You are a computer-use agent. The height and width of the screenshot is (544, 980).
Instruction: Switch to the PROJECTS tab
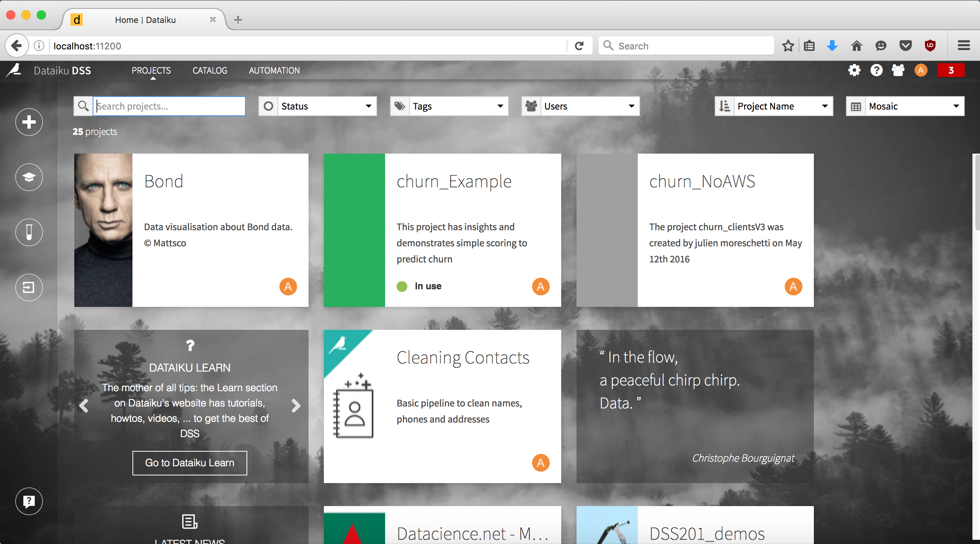[151, 70]
